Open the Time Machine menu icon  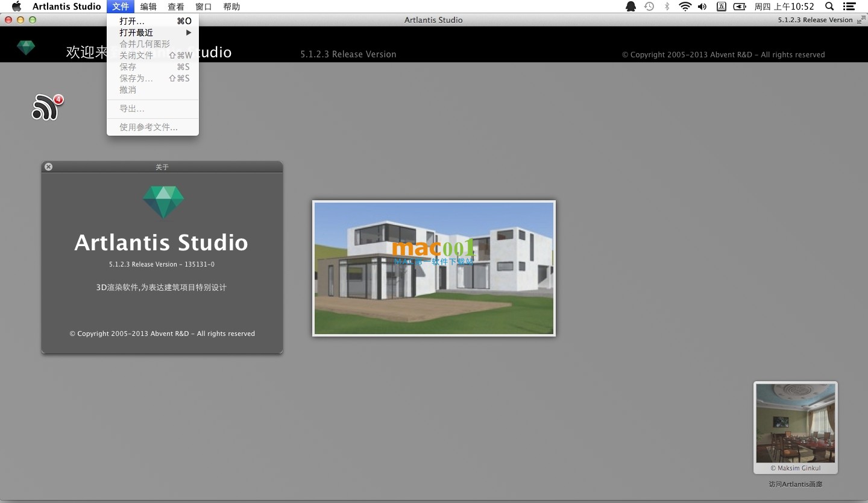click(649, 7)
